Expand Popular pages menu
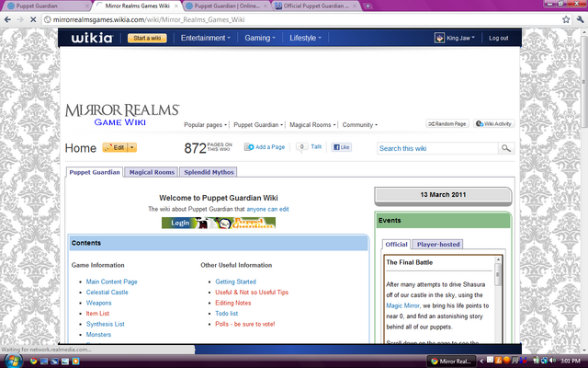The width and height of the screenshot is (588, 368). (x=205, y=125)
